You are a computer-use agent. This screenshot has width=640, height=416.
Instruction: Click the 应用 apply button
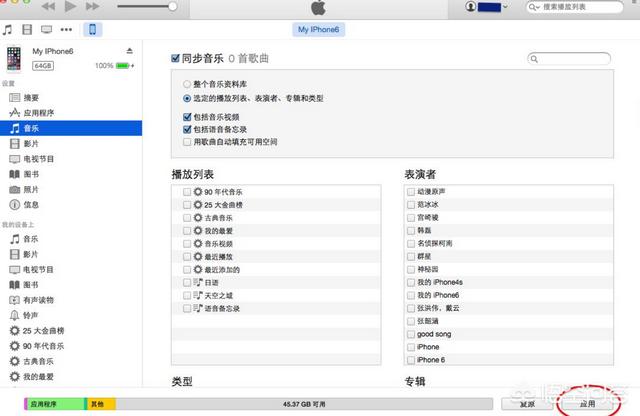589,404
